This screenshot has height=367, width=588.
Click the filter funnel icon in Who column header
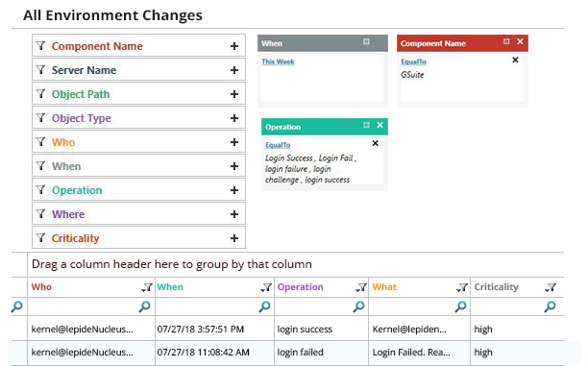pos(147,287)
